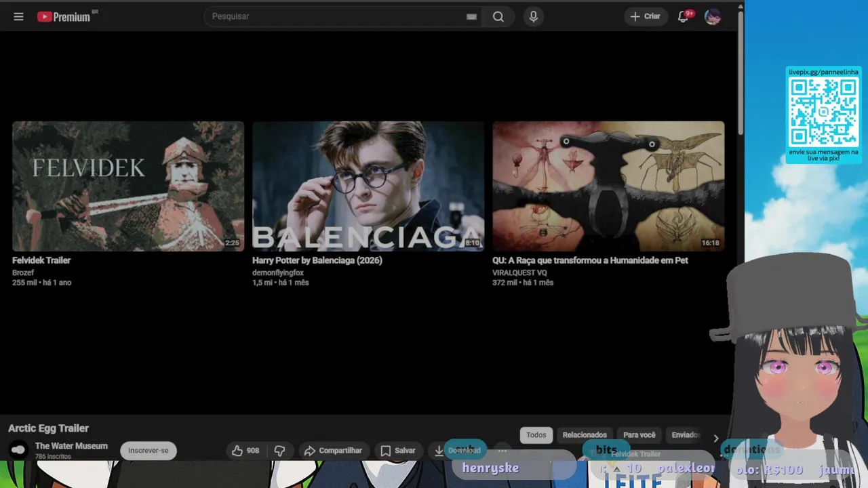Image resolution: width=868 pixels, height=488 pixels.
Task: Open Harry Potter by Balenciaga (2026) title
Action: coord(317,260)
